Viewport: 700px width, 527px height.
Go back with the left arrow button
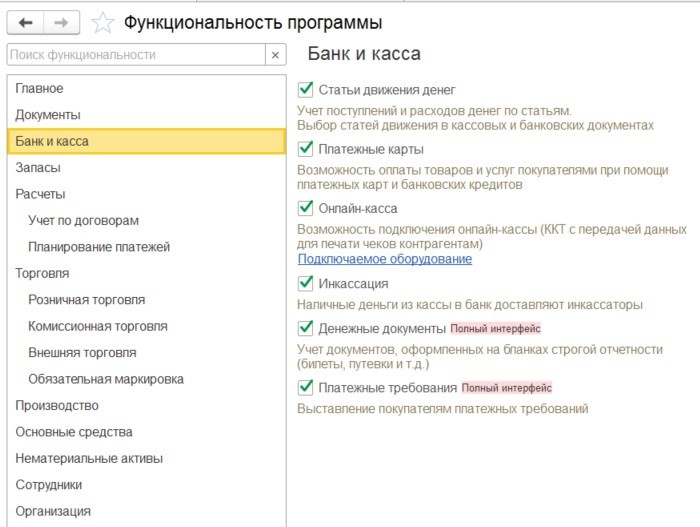(25, 22)
